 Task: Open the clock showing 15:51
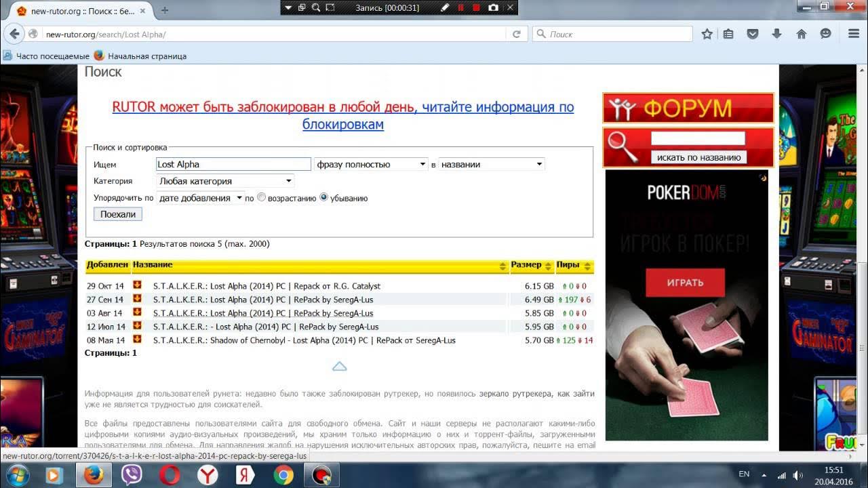click(834, 470)
